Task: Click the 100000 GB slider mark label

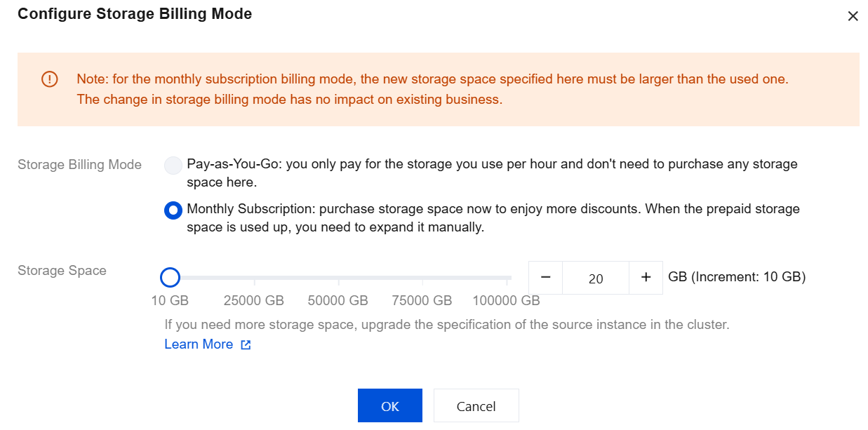Action: click(506, 301)
